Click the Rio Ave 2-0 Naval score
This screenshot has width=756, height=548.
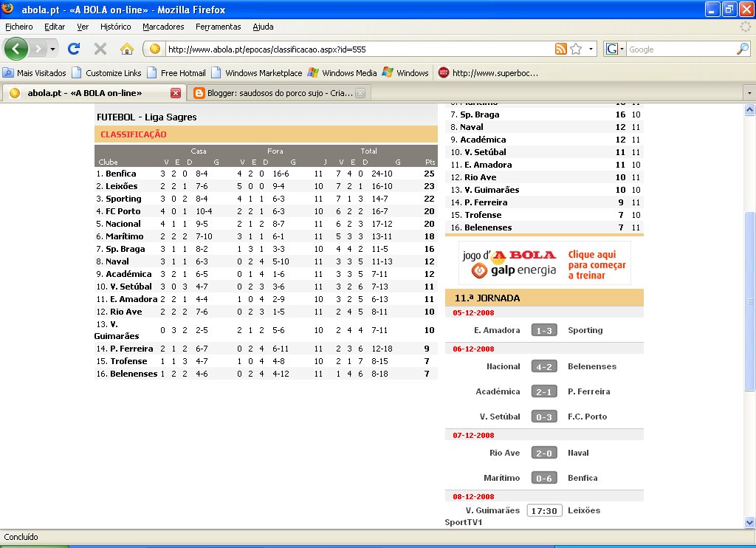click(x=544, y=453)
